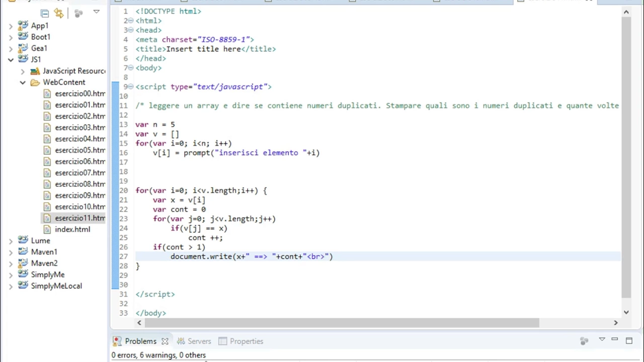Expand the Maven2 project node
The height and width of the screenshot is (362, 644).
click(11, 263)
